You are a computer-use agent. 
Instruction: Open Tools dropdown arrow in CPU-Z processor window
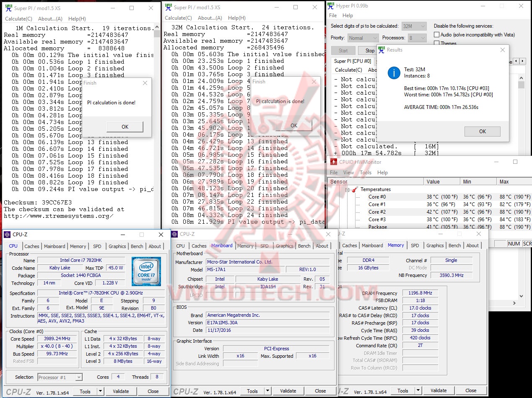click(x=100, y=391)
